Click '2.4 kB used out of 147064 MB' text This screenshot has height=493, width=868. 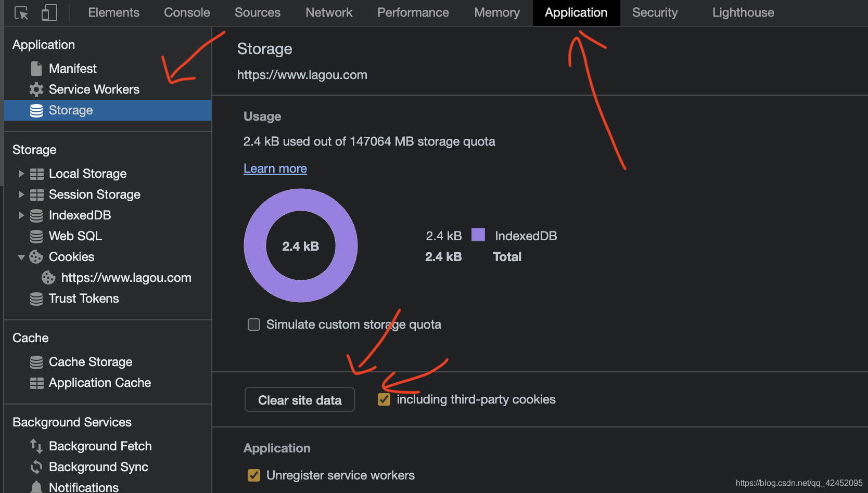pos(329,141)
